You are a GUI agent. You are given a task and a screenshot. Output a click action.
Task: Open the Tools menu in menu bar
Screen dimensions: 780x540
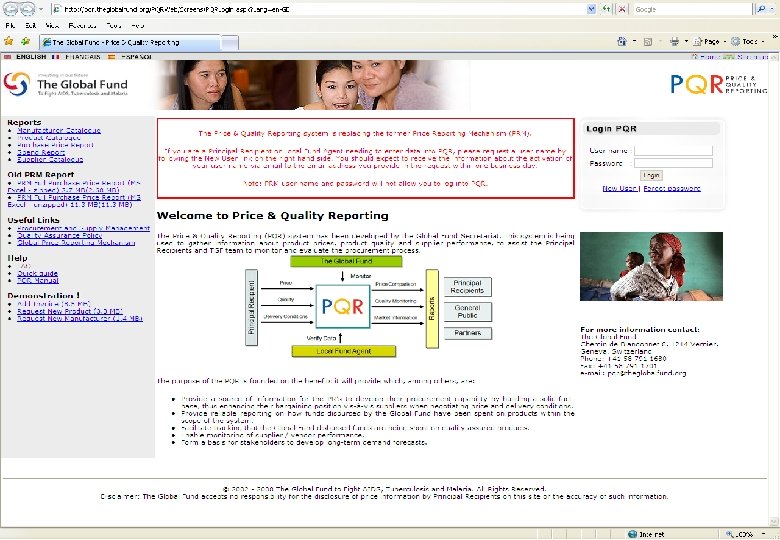pyautogui.click(x=113, y=25)
